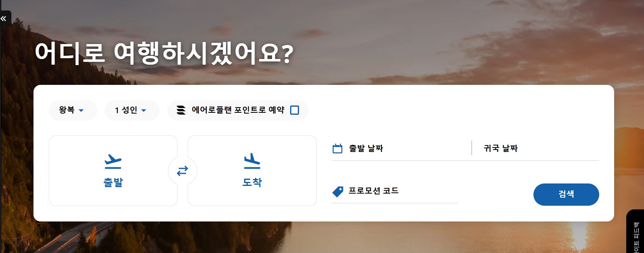Click the takeoff plane icon above 출발
This screenshot has width=644, height=253.
pyautogui.click(x=113, y=162)
